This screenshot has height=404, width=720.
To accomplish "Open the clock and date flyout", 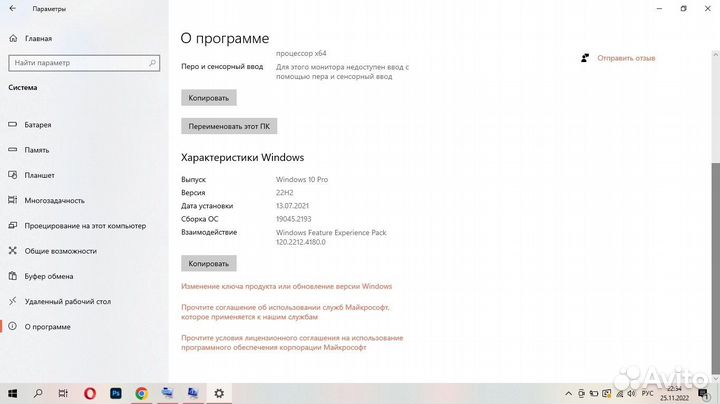I will click(x=675, y=393).
